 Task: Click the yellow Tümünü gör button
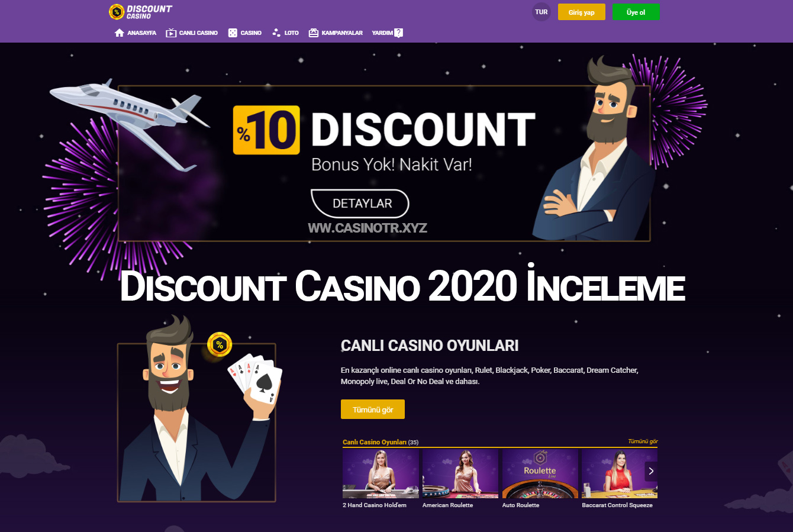point(373,410)
